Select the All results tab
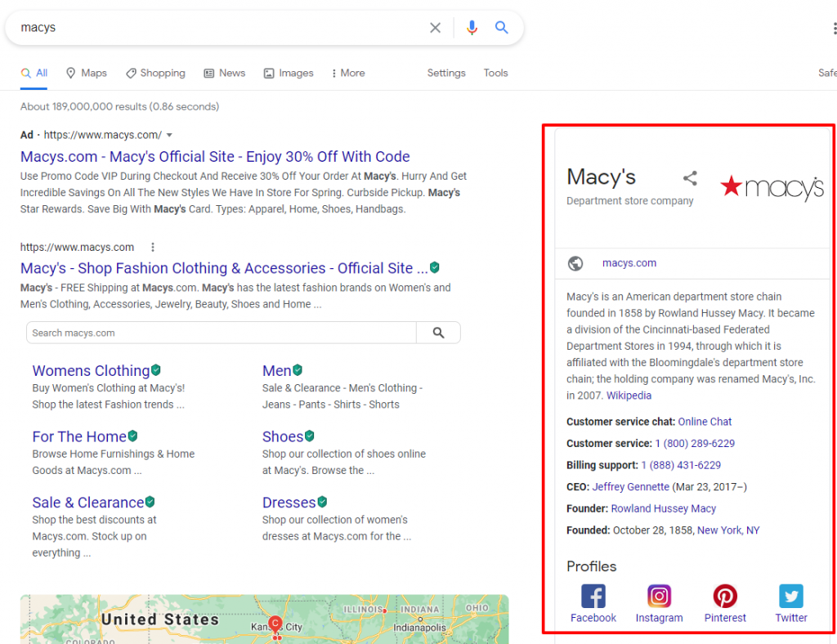Viewport: 837px width, 644px height. (34, 73)
